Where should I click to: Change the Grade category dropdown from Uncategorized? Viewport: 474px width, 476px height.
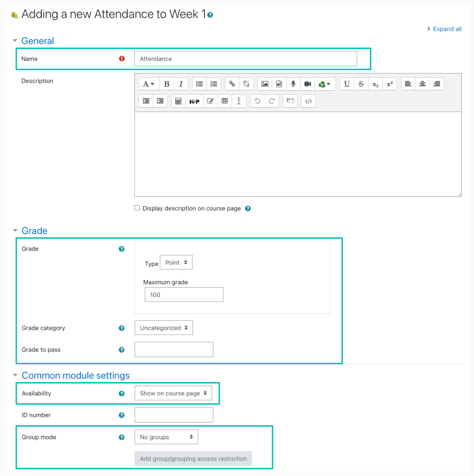coord(163,327)
